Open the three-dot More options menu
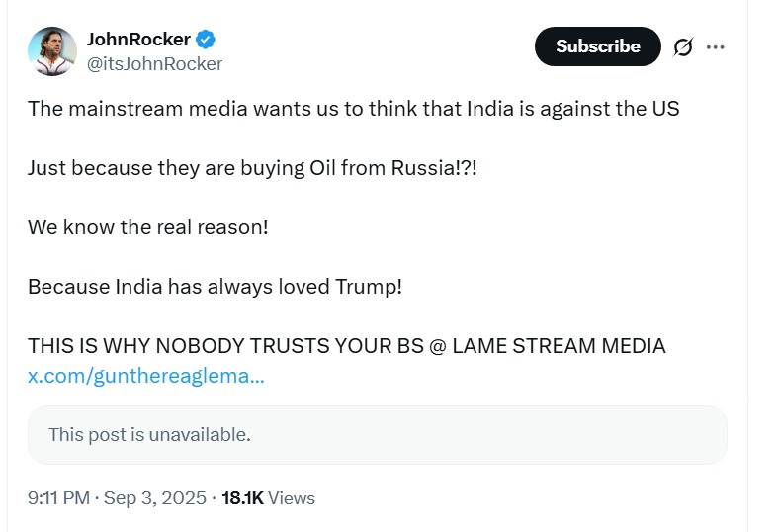This screenshot has width=778, height=532. tap(716, 46)
